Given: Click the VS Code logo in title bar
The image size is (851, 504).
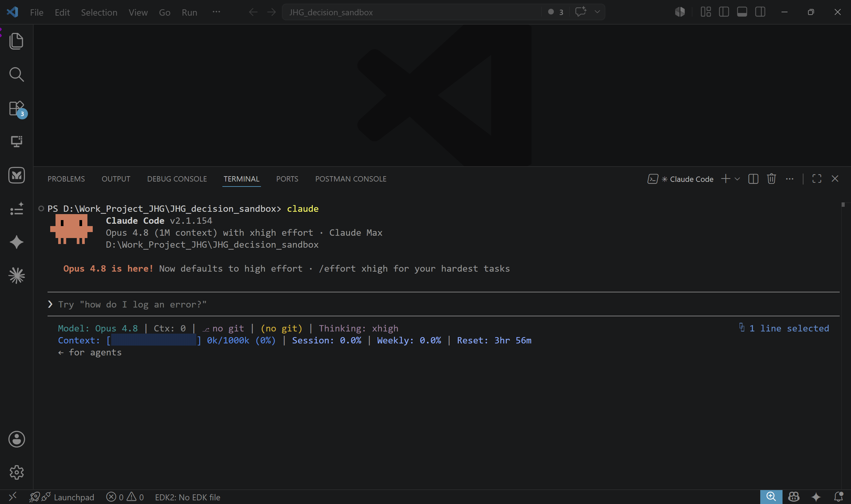Looking at the screenshot, I should pyautogui.click(x=12, y=12).
